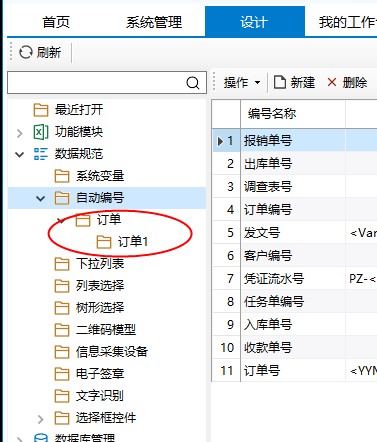Expand the 功能模块 tree node
377x442 pixels.
tap(20, 133)
